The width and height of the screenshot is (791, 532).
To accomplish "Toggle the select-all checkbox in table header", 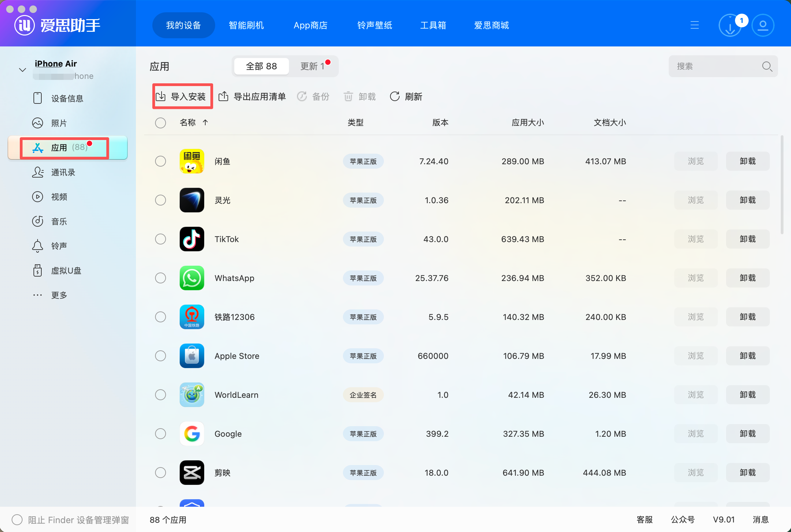I will pos(161,123).
